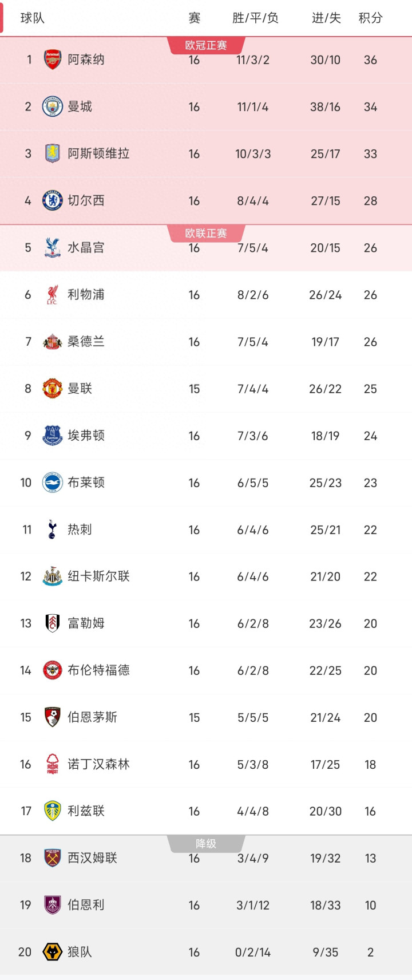The width and height of the screenshot is (412, 980).
Task: Open the 诺丁汉森林 team name link
Action: click(x=98, y=764)
